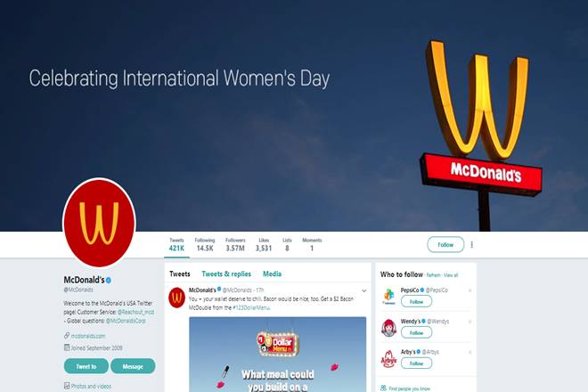Dismiss PepsiCo follow suggestion with X
This screenshot has width=588, height=392.
470,290
